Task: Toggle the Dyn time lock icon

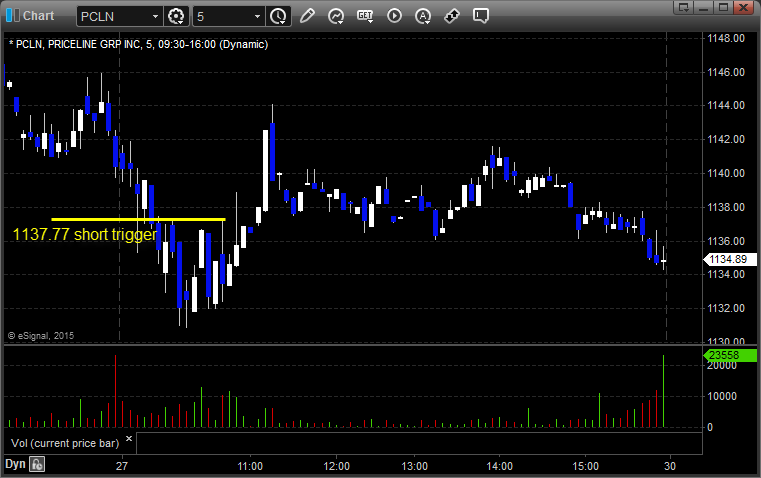Action: 37,464
